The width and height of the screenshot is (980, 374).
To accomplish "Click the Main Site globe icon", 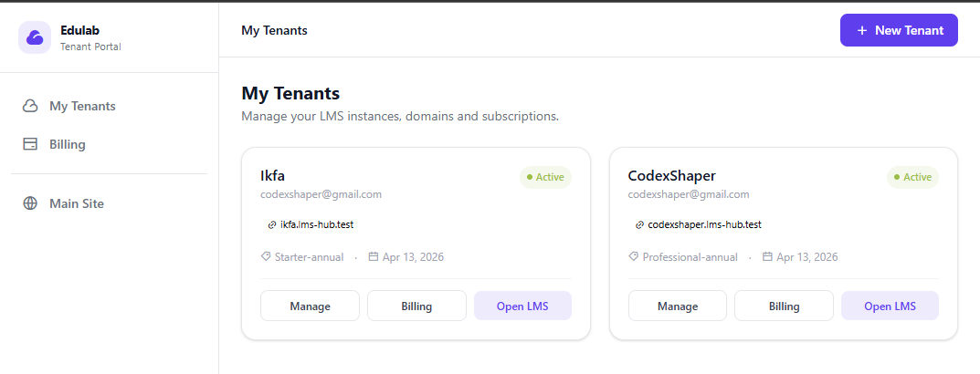I will pos(30,203).
